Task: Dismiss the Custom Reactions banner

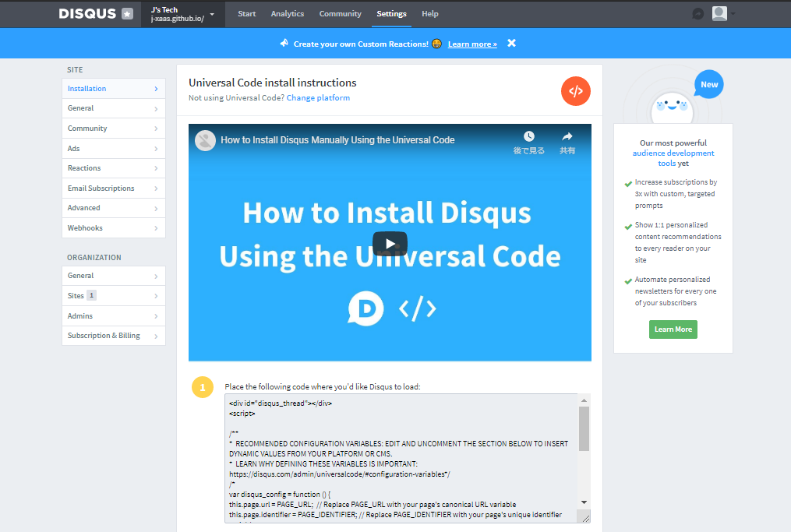Action: coord(511,44)
